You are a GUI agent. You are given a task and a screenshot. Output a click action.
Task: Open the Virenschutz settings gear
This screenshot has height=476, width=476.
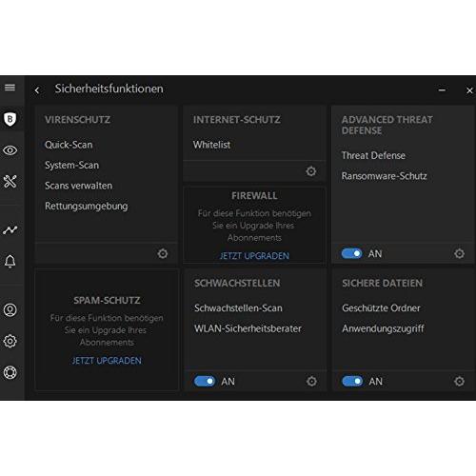pos(163,253)
